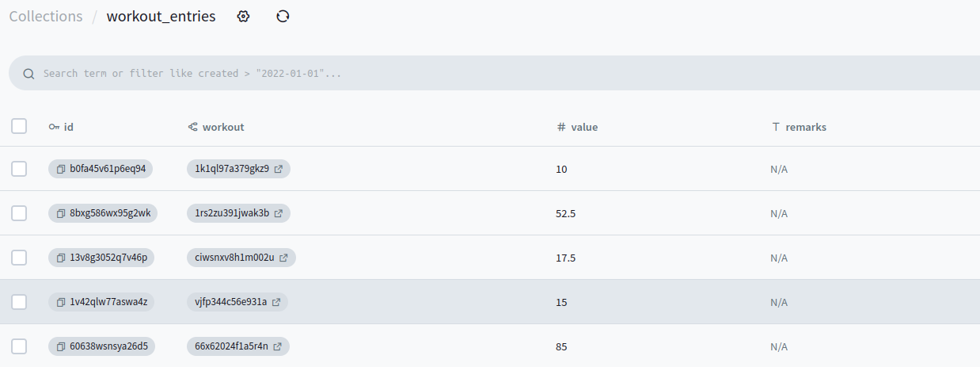Viewport: 980px width, 367px height.
Task: Select the row with value 52.5
Action: (x=19, y=213)
